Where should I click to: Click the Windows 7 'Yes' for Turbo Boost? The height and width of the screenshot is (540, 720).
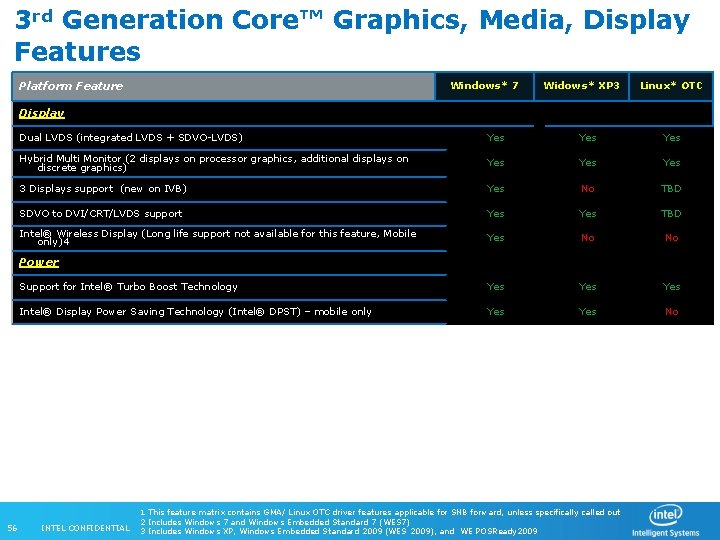[495, 287]
